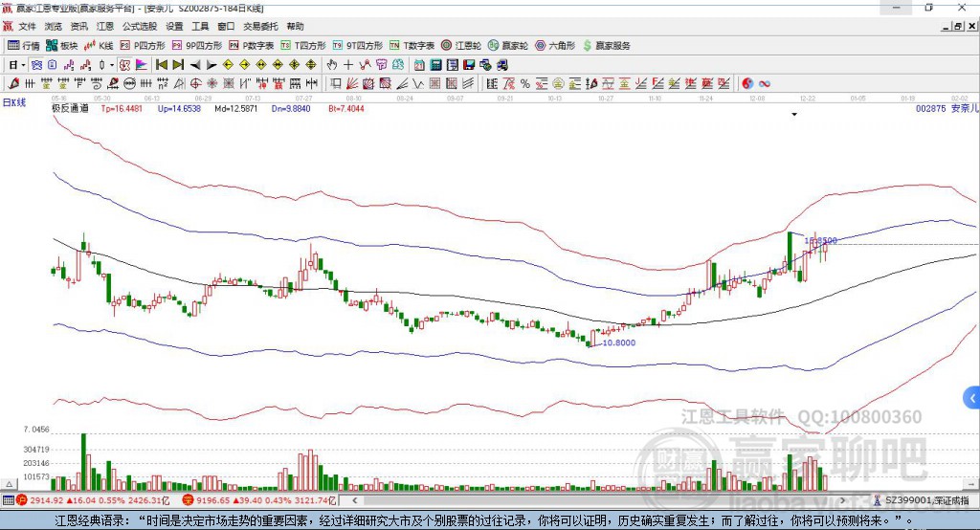Open the 9P四方形 tool
The height and width of the screenshot is (530, 980).
click(x=197, y=46)
